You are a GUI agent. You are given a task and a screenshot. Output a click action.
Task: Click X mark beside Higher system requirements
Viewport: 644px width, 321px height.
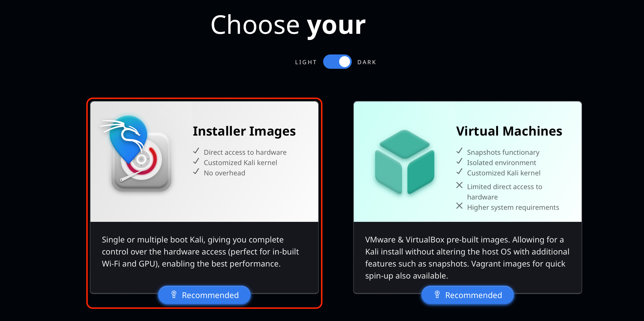pos(459,206)
